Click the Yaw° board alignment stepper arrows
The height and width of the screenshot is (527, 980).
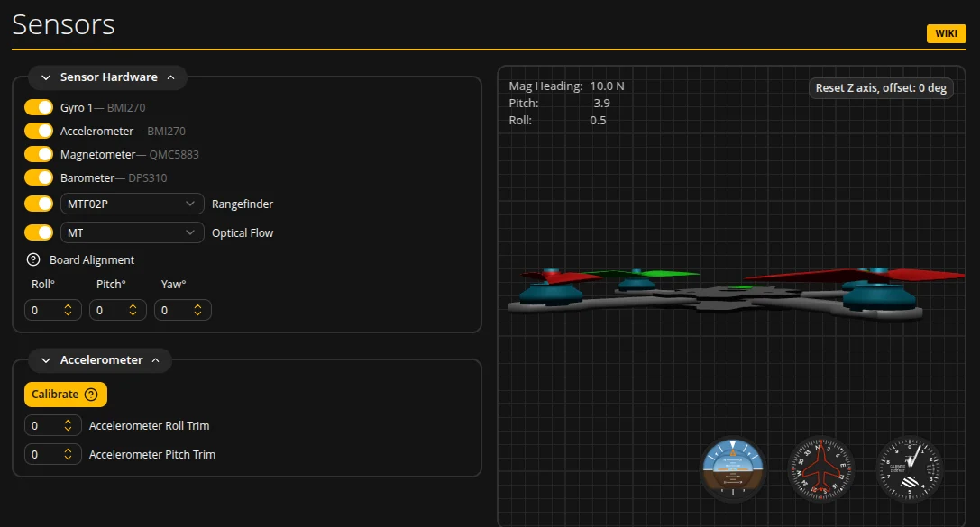click(x=198, y=310)
